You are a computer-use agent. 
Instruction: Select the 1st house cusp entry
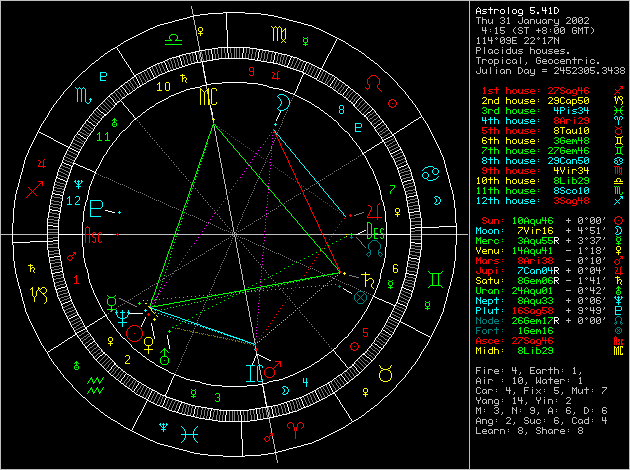click(540, 91)
